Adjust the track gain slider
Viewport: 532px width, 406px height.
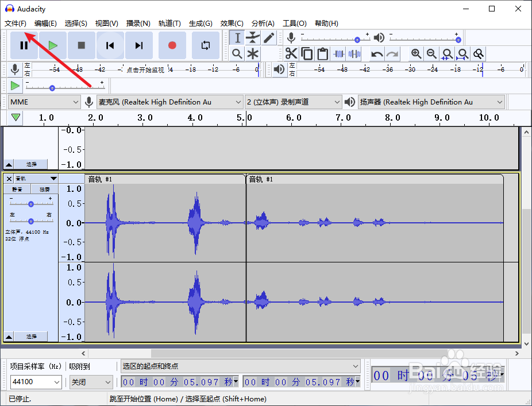31,204
